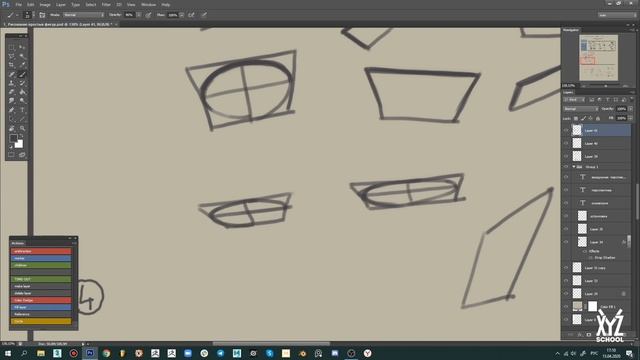Toggle pressure for size icon
Viewport: 640px width, 360px height.
pyautogui.click(x=204, y=15)
